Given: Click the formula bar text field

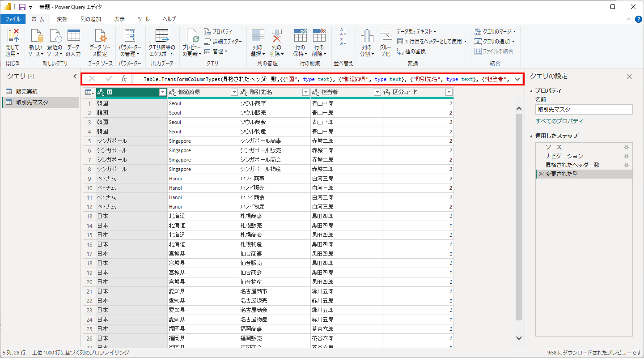Looking at the screenshot, I should pos(323,79).
